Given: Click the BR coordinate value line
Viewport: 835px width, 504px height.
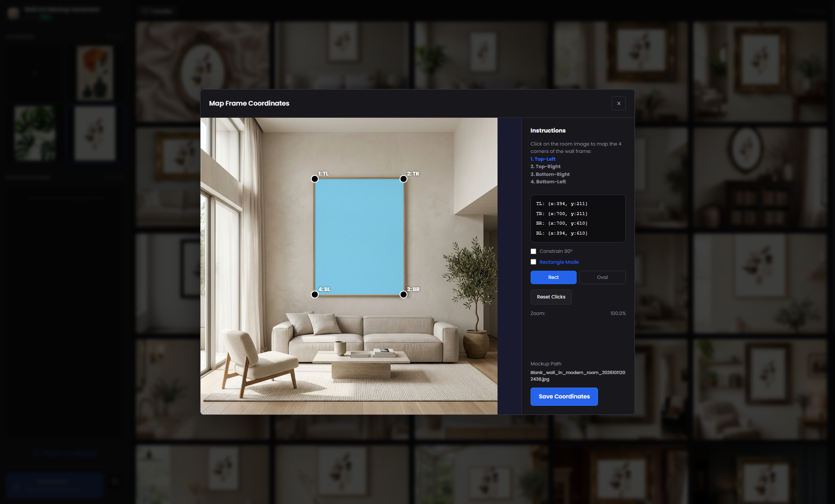Looking at the screenshot, I should (x=561, y=223).
